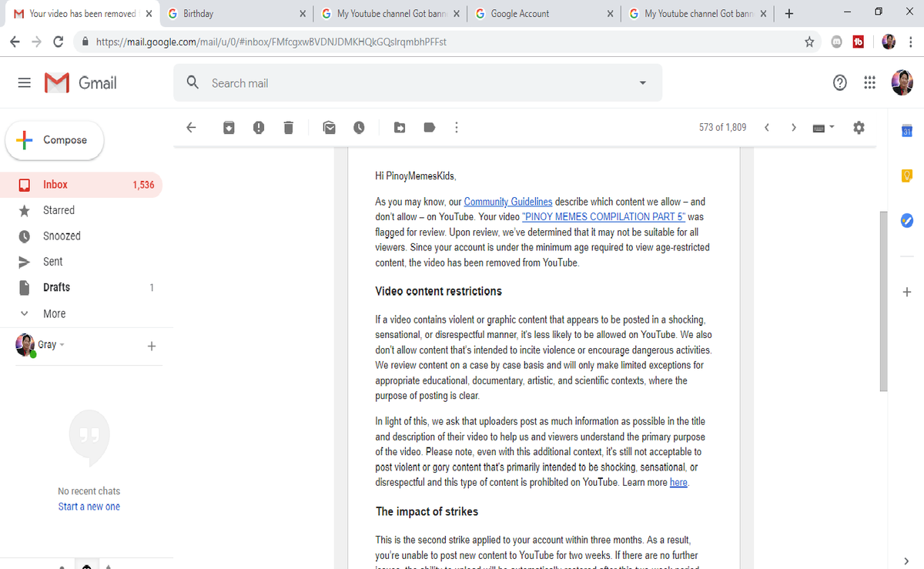Open the Inbox folder
Viewport: 924px width, 569px height.
(81, 185)
